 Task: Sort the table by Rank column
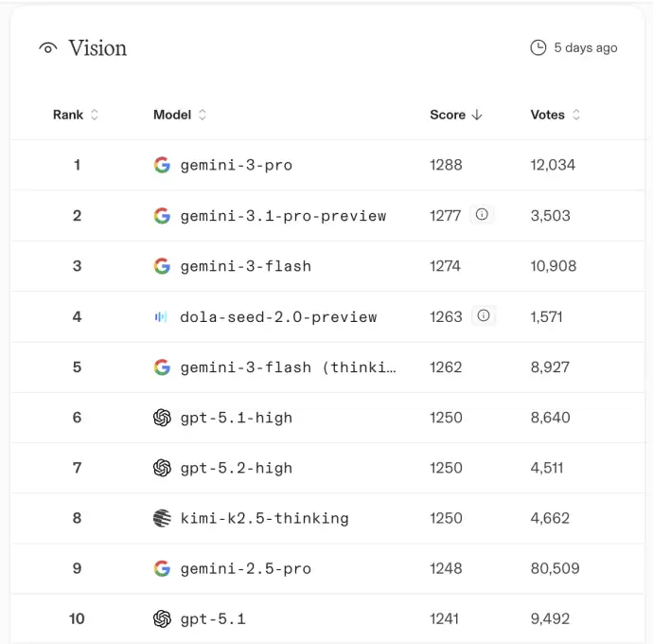pyautogui.click(x=76, y=115)
